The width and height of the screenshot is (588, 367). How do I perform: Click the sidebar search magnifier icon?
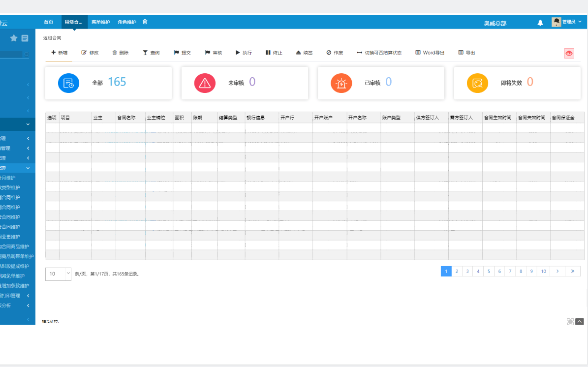[27, 55]
